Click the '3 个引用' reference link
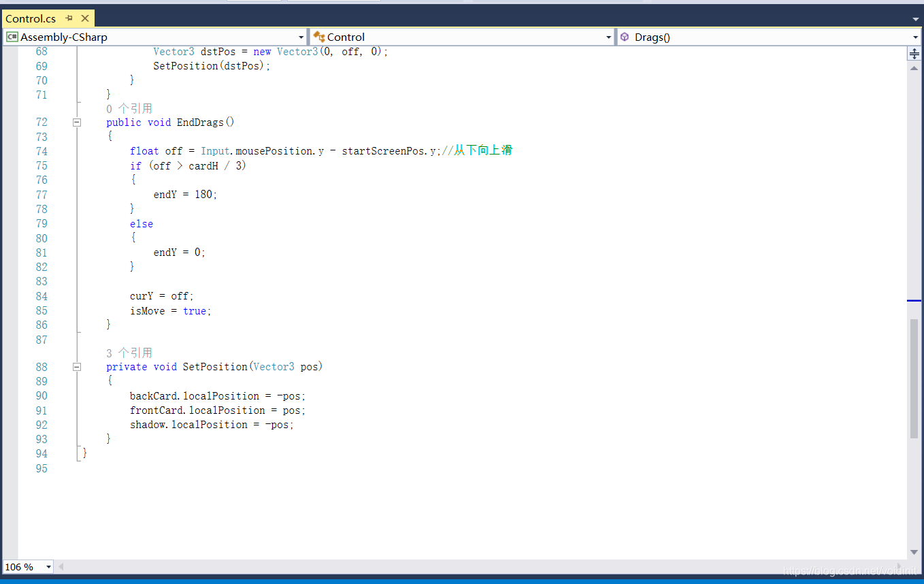924x584 pixels. [129, 353]
